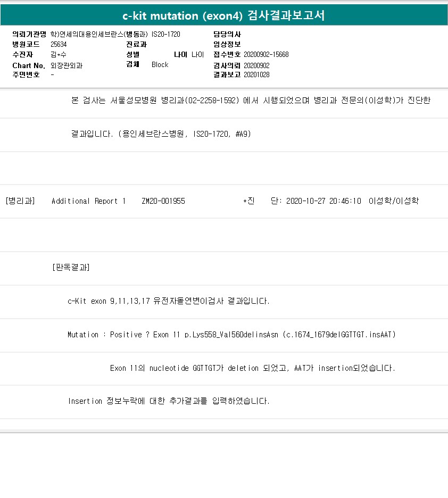Click diagnosis timestamp '2020-10-27 20:46:10'
This screenshot has height=498, width=448.
(x=323, y=201)
